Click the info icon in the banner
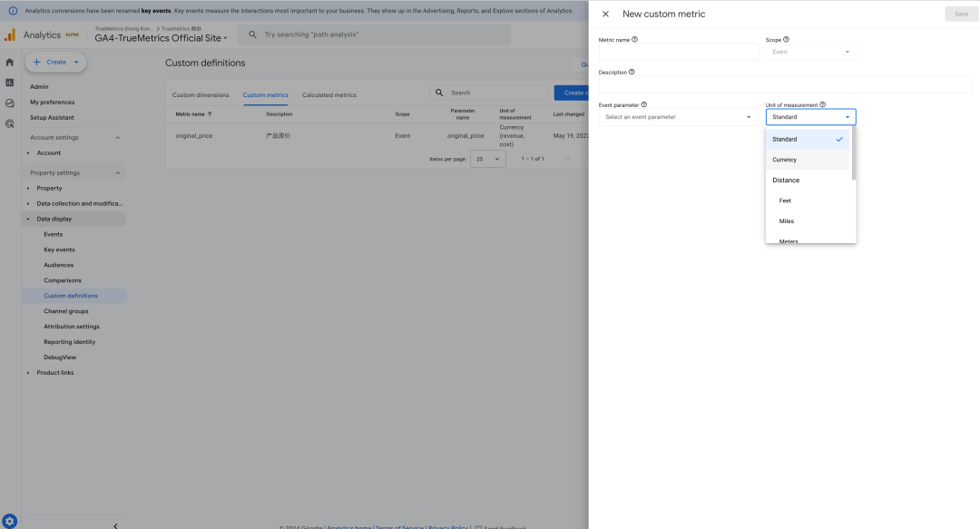This screenshot has width=980, height=529. click(x=13, y=11)
